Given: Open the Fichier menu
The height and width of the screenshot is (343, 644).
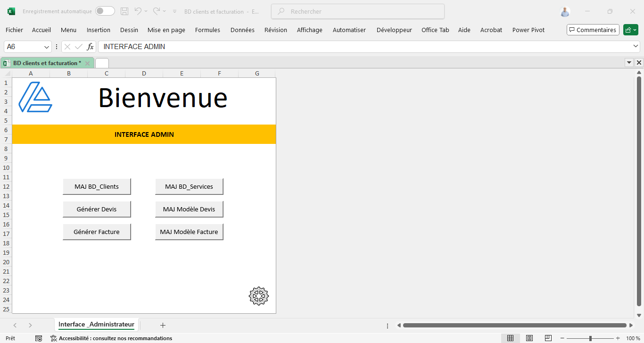Looking at the screenshot, I should (14, 30).
